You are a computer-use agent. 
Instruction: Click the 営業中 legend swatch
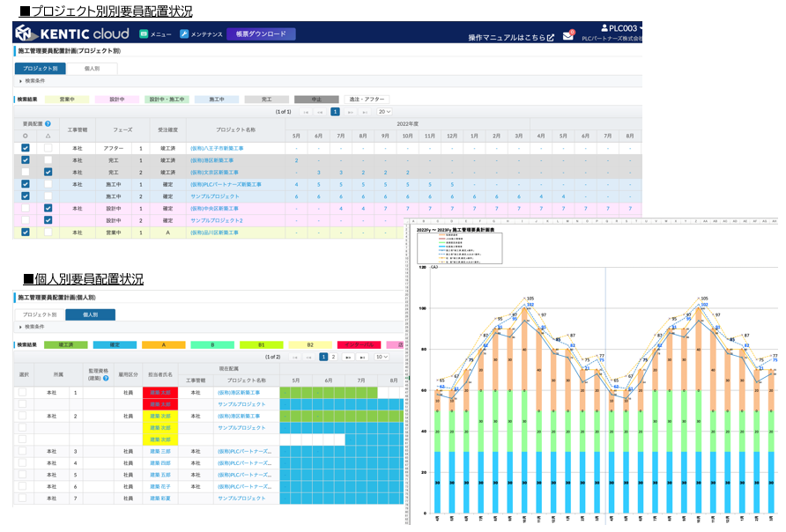(67, 100)
